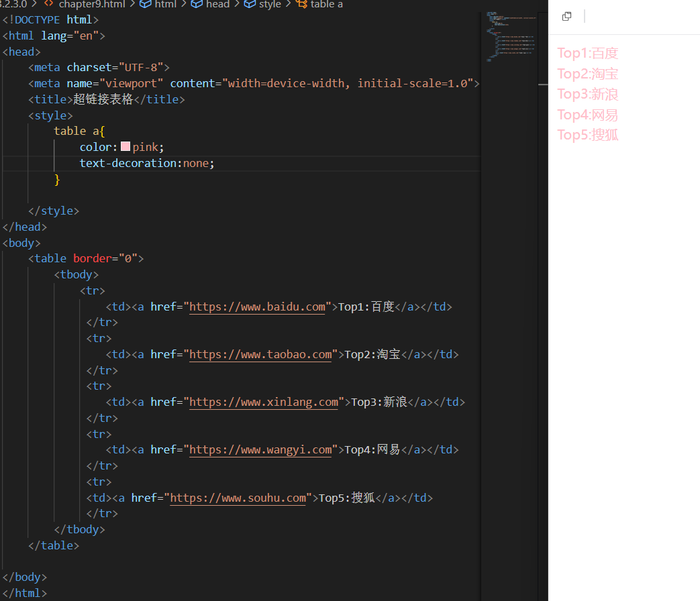The width and height of the screenshot is (700, 601).
Task: Click the https://www.taobao.com URL in code
Action: [x=260, y=355]
